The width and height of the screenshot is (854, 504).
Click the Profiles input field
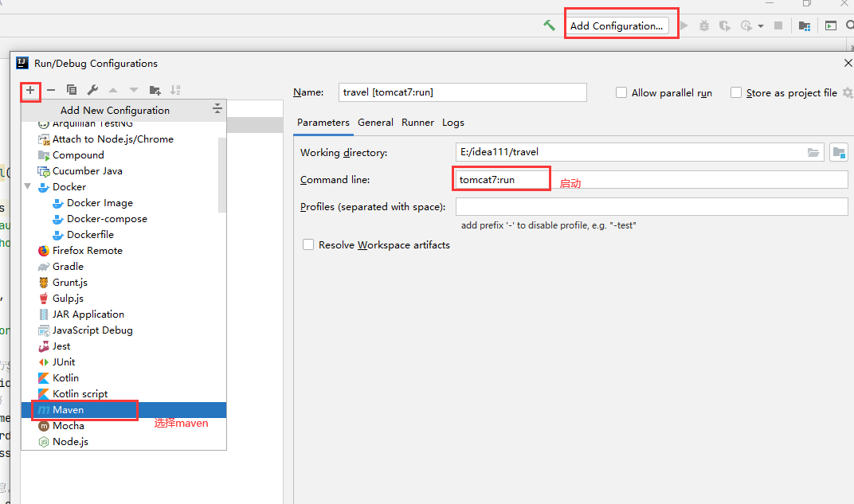[652, 207]
